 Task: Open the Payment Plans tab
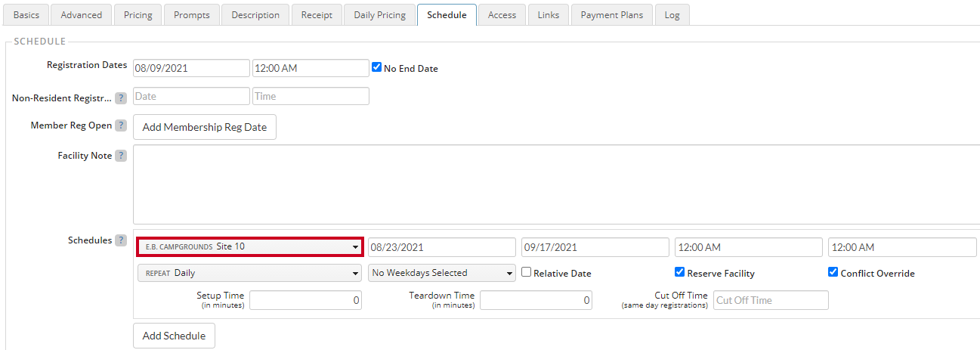click(x=612, y=15)
